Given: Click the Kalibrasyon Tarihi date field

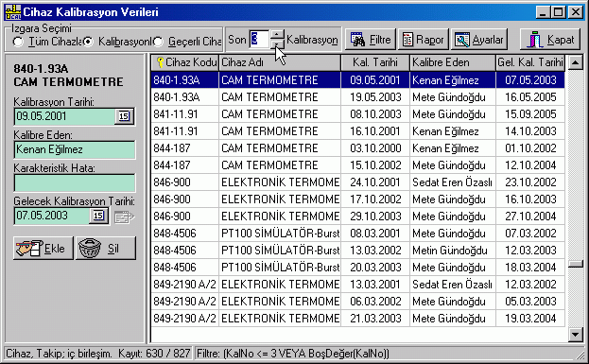Looking at the screenshot, I should coord(64,116).
